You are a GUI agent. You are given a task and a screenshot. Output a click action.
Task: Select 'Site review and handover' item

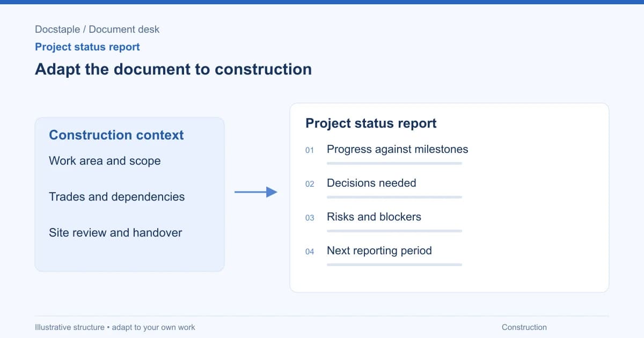(x=115, y=233)
